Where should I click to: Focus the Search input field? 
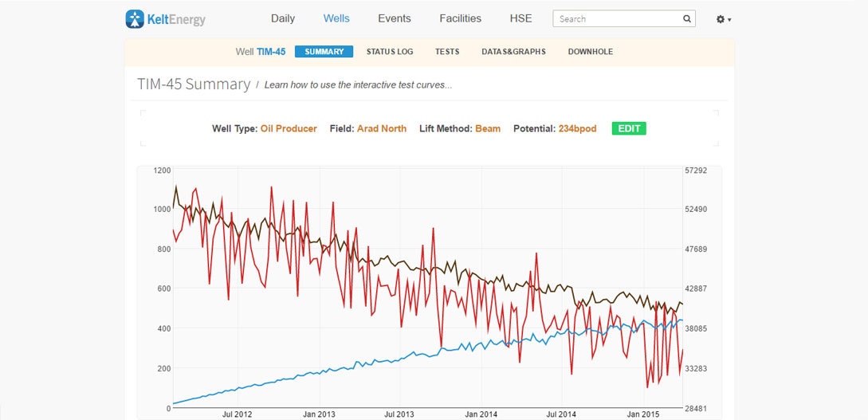click(624, 19)
